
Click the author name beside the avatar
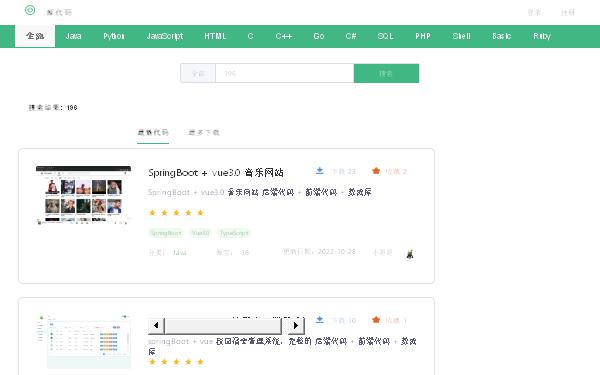point(382,252)
